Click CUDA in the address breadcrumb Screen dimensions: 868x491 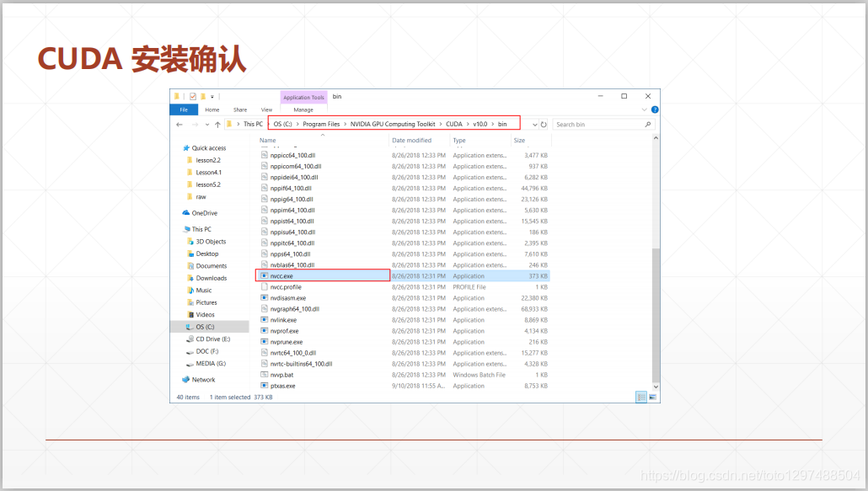coord(454,124)
